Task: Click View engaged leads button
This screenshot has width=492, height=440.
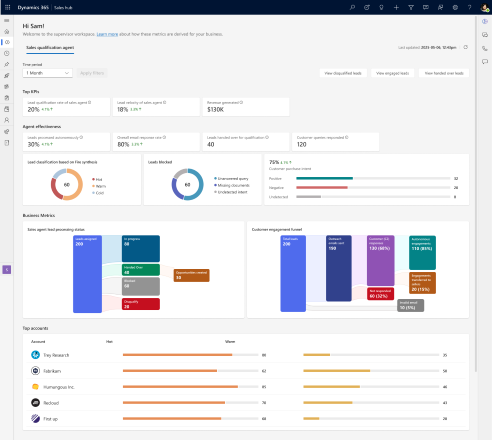Action: 392,73
